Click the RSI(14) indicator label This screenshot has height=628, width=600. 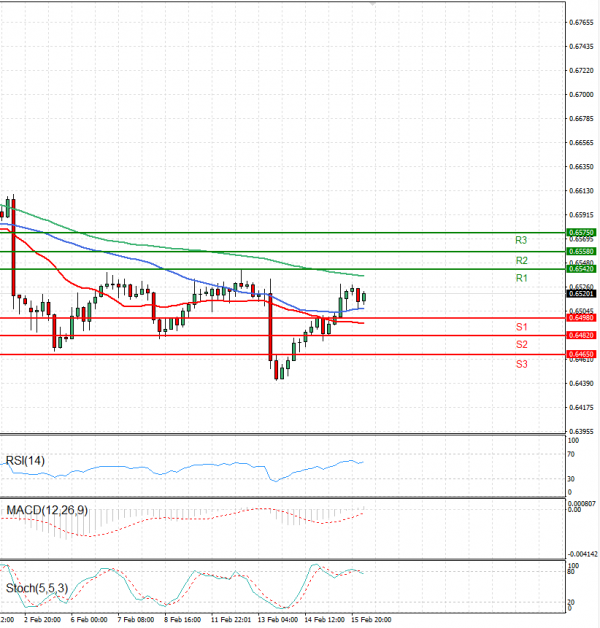click(x=25, y=461)
